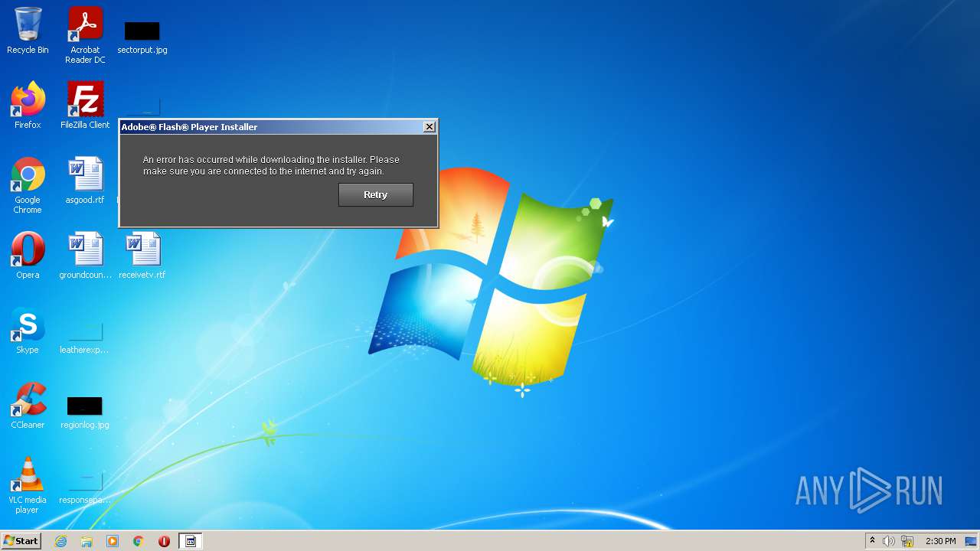The width and height of the screenshot is (980, 551).
Task: Select the leatherexp... desktop file
Action: (85, 337)
